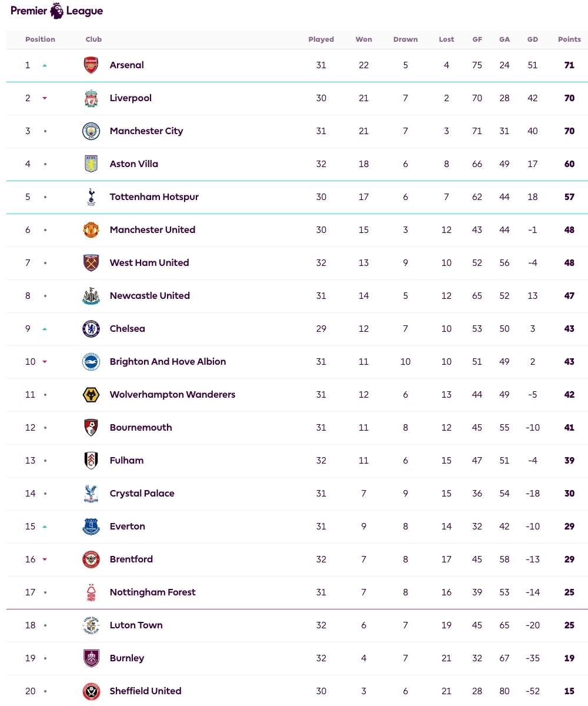Click the GD column header

pyautogui.click(x=532, y=39)
